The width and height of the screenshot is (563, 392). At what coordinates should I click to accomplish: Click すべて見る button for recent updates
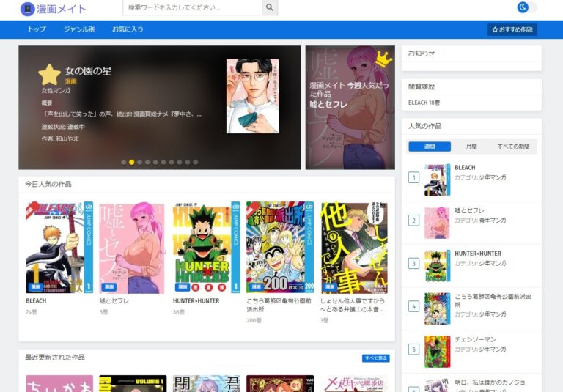tap(375, 358)
